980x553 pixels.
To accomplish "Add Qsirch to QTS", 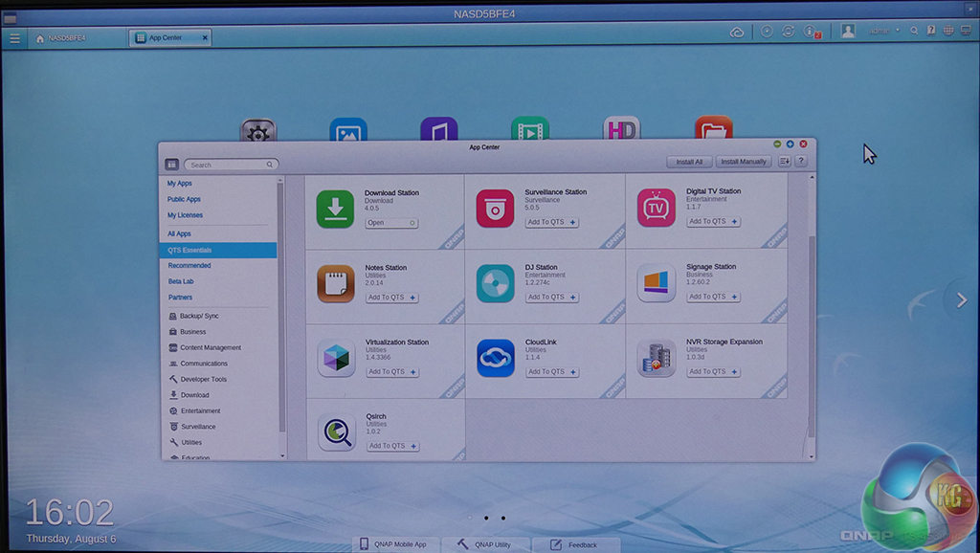I will coord(392,446).
